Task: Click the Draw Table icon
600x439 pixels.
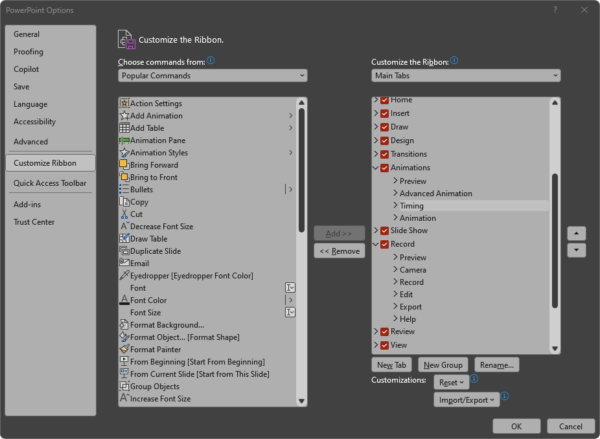Action: pyautogui.click(x=124, y=238)
